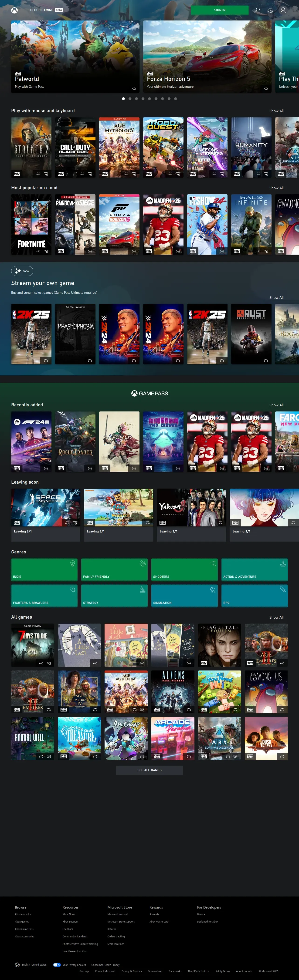
Task: Browse the Family Friendly genre tile
Action: 114,569
